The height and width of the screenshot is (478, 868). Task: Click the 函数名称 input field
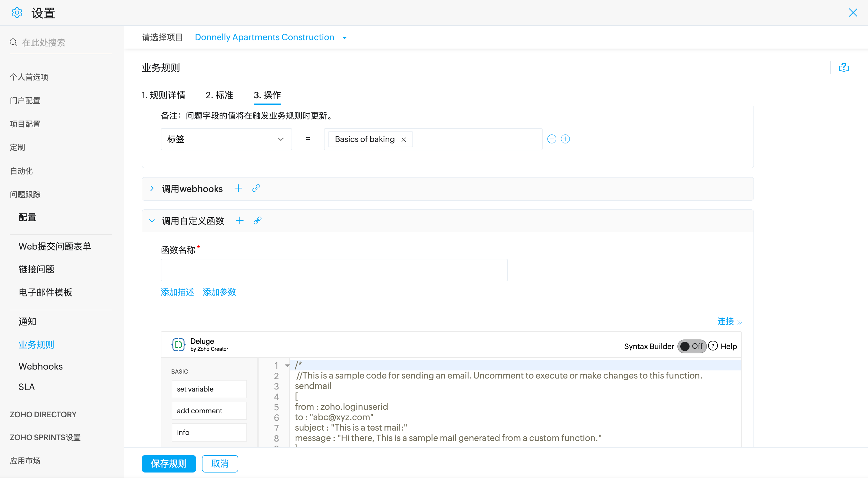point(334,270)
